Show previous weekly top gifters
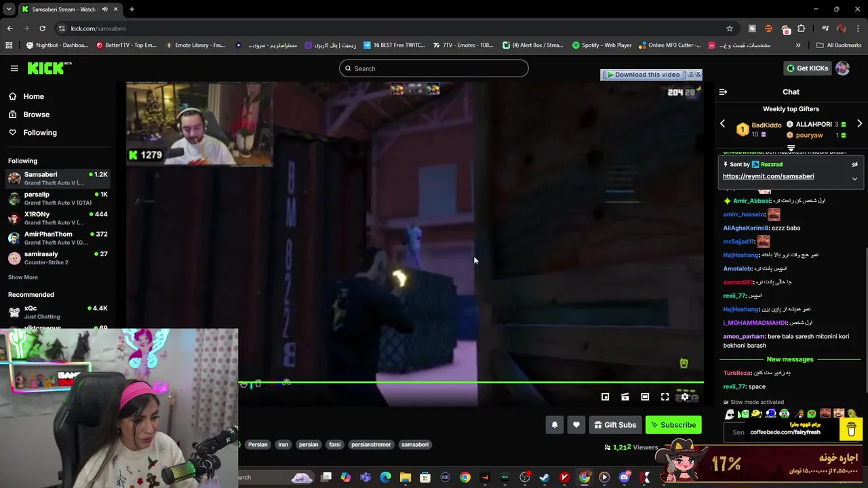This screenshot has height=488, width=868. [x=722, y=124]
